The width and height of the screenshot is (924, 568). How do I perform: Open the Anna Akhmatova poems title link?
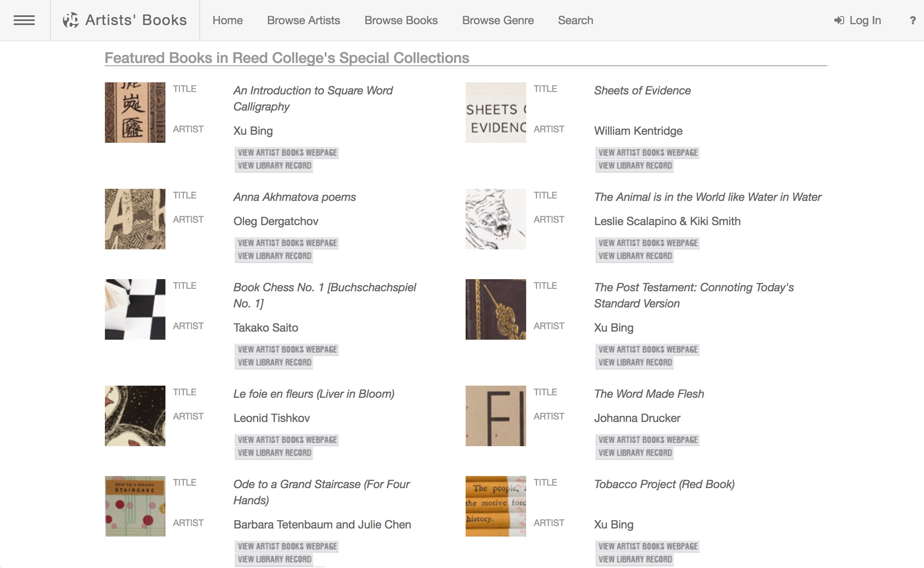(295, 197)
